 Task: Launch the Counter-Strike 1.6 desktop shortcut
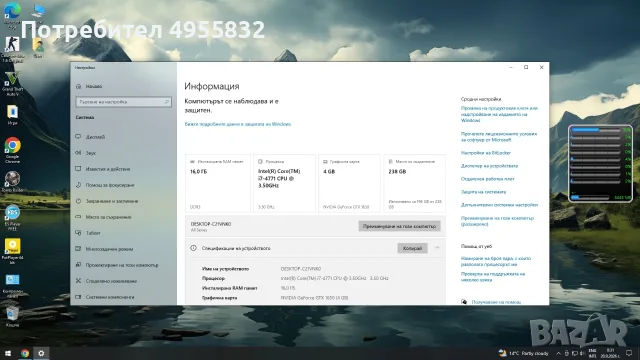(x=12, y=44)
